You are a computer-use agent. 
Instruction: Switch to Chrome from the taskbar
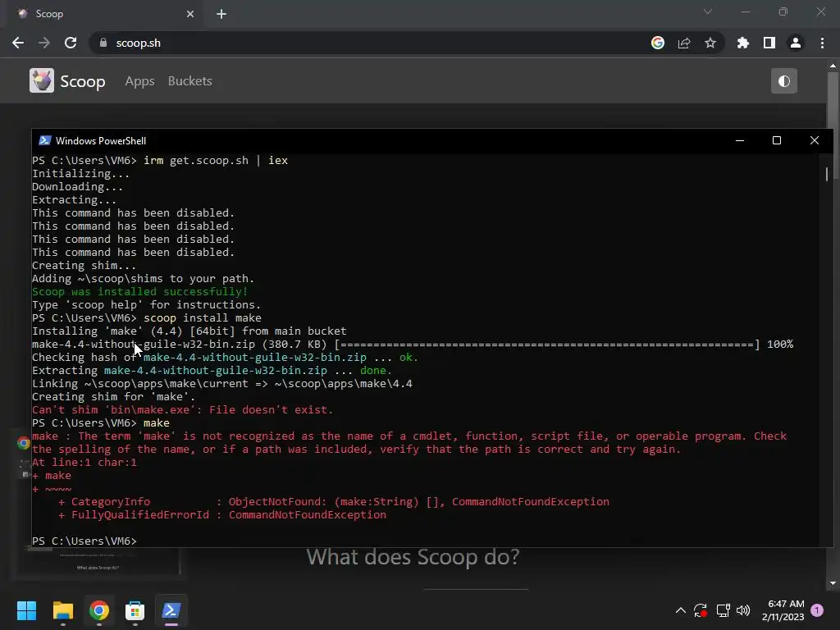click(99, 610)
